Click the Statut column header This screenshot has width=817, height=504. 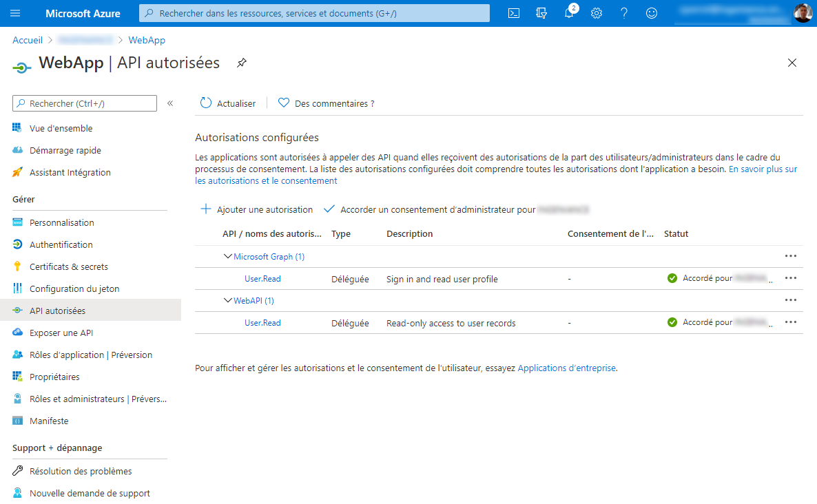676,234
